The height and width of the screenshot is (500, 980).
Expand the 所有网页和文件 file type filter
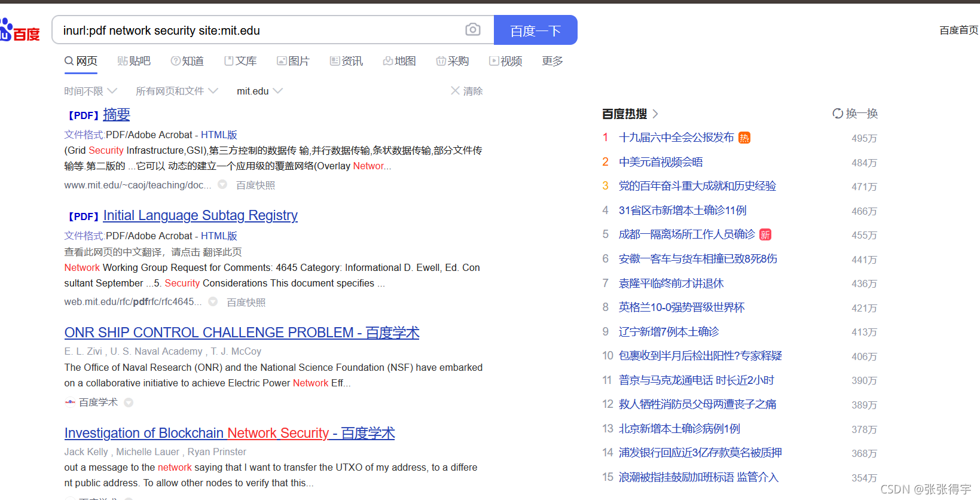click(176, 91)
